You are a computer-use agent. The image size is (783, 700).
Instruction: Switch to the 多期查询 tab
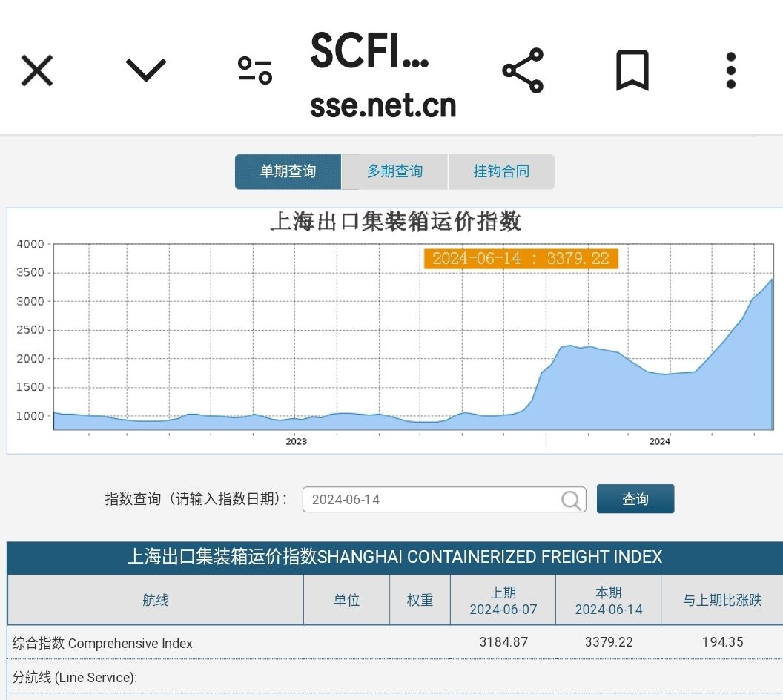[x=394, y=171]
